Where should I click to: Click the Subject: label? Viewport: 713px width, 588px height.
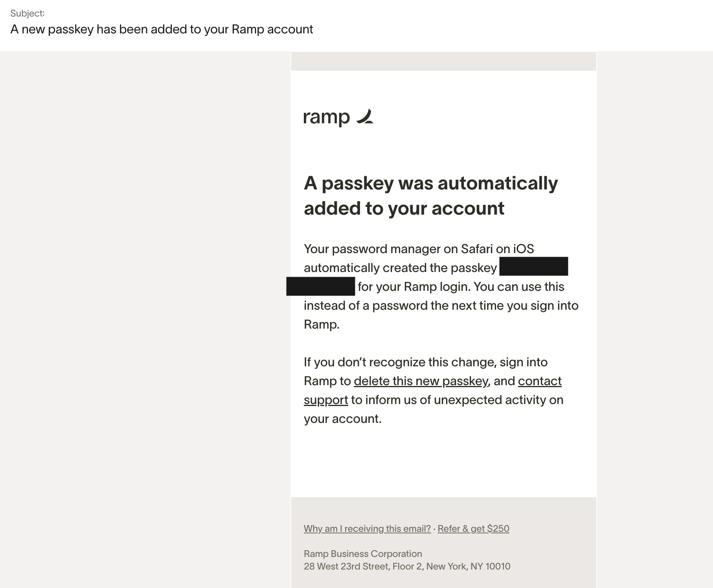(x=28, y=13)
